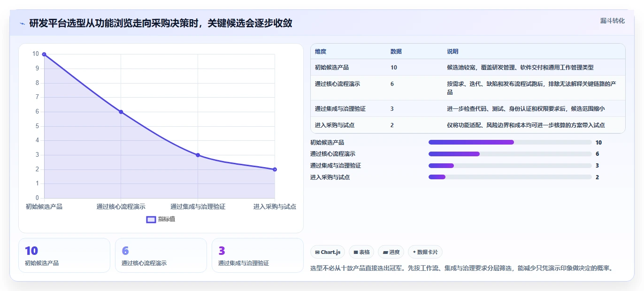Image resolution: width=644 pixels, height=291 pixels.
Task: Click the 维度 column header
Action: click(321, 52)
